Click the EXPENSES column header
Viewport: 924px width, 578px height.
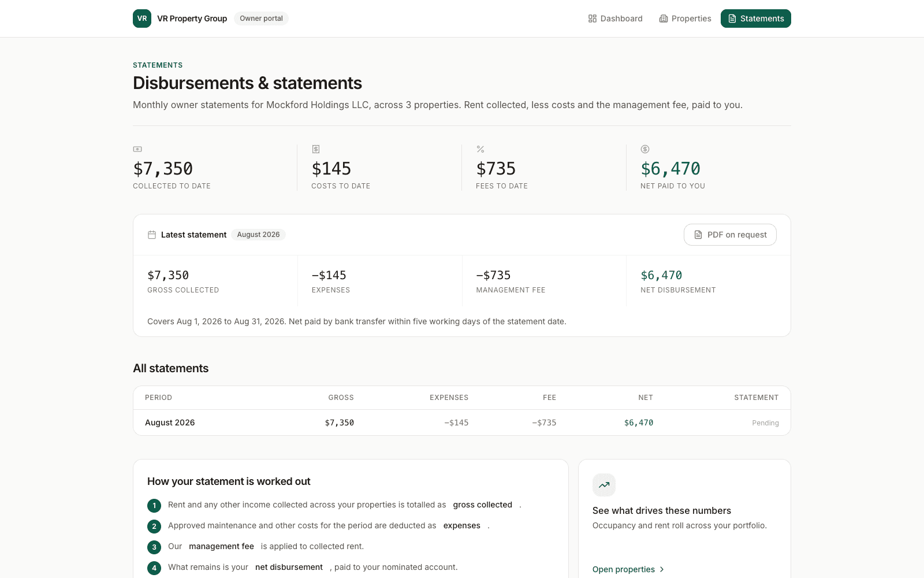pyautogui.click(x=449, y=398)
